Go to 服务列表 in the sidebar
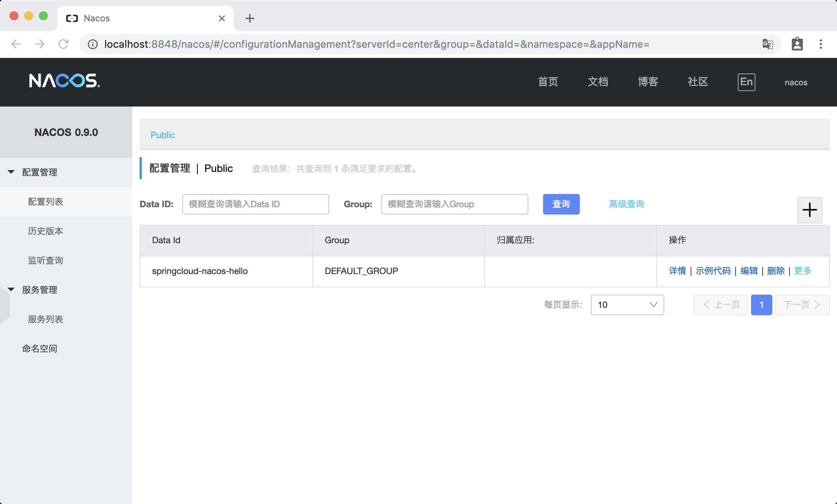This screenshot has height=504, width=837. (x=46, y=319)
